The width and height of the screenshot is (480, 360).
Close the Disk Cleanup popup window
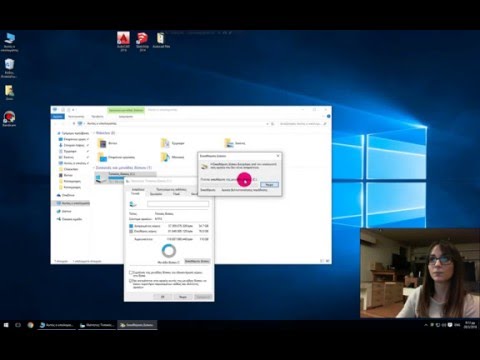click(x=278, y=156)
